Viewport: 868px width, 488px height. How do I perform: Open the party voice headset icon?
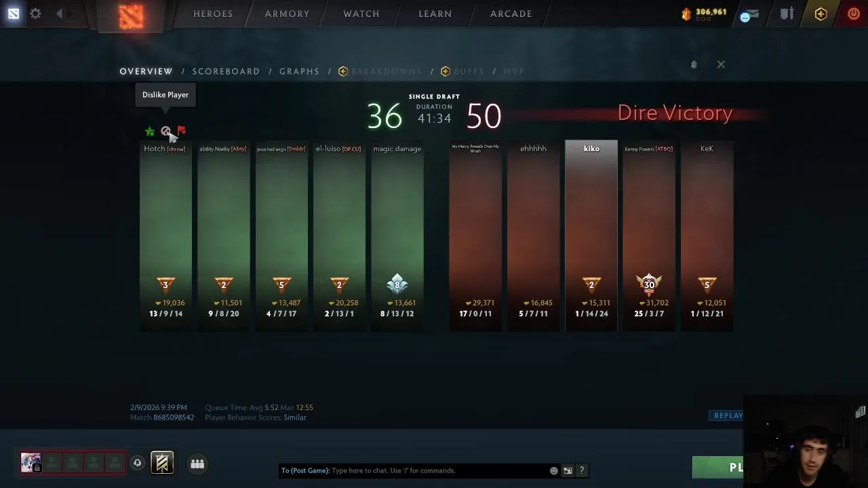pos(137,463)
